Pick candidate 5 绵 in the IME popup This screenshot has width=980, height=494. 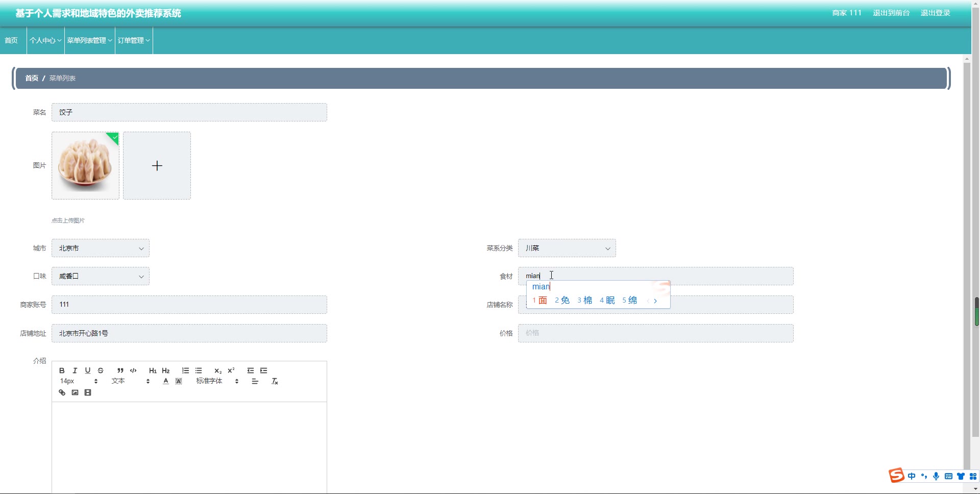(629, 301)
